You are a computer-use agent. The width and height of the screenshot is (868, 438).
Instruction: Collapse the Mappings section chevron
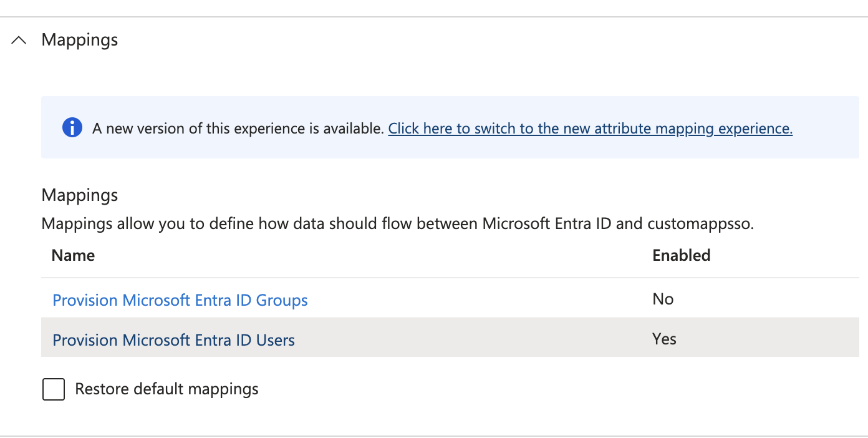click(19, 40)
